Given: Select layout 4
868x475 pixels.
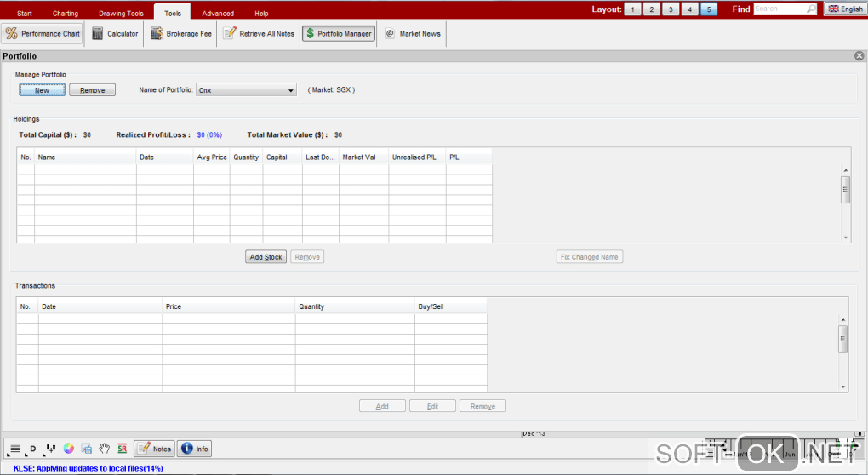Looking at the screenshot, I should 690,9.
